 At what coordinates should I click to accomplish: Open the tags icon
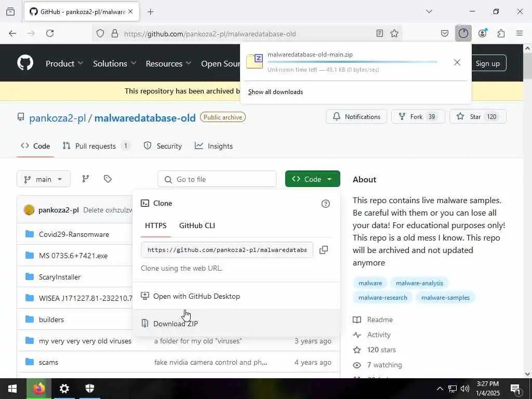pos(108,179)
